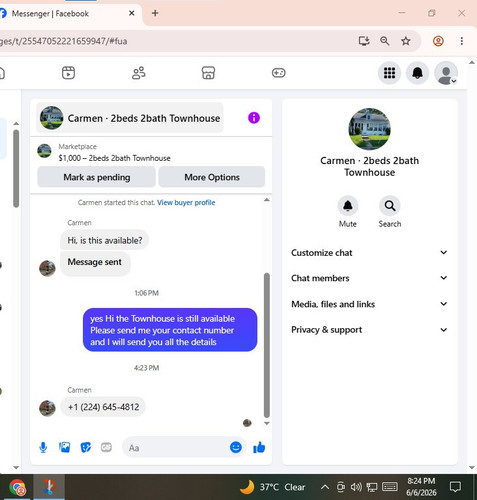The image size is (477, 500).
Task: Click Chrome icon in taskbar
Action: tap(17, 487)
